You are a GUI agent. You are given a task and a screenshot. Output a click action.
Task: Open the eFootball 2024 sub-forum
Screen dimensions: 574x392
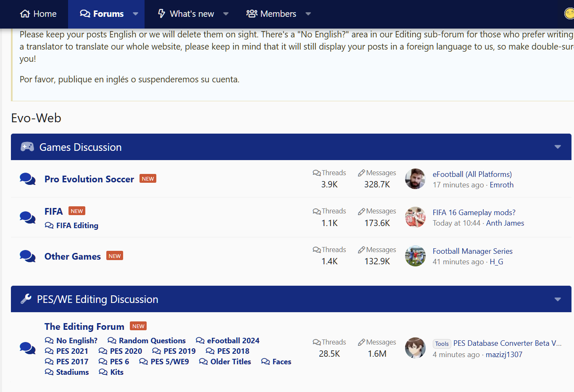pyautogui.click(x=233, y=341)
